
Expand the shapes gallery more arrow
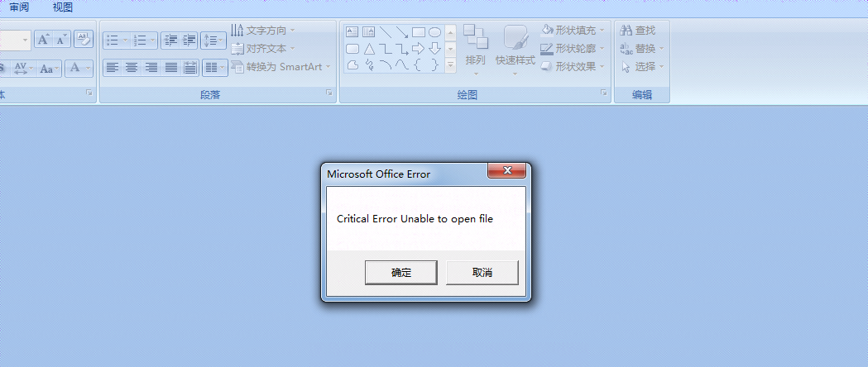click(451, 64)
